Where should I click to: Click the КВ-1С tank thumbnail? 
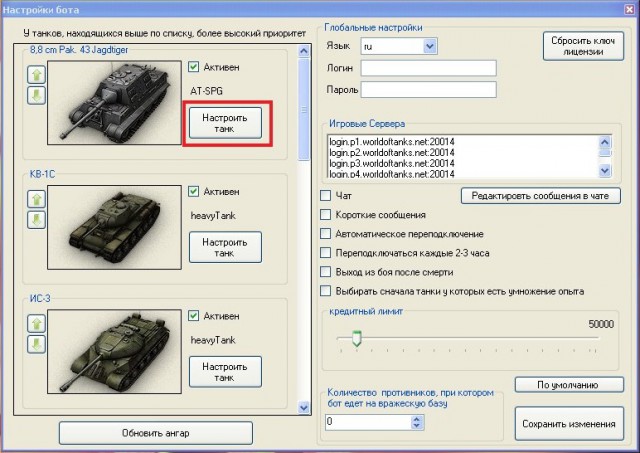tap(114, 227)
